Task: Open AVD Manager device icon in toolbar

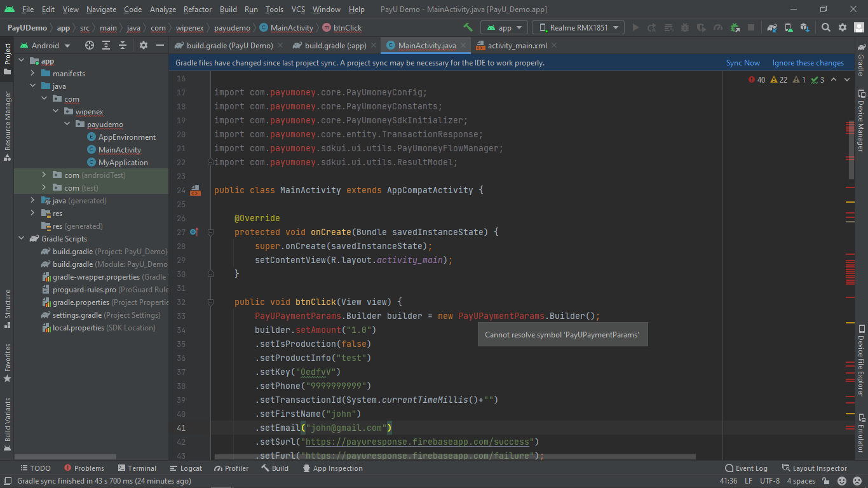Action: [x=789, y=27]
